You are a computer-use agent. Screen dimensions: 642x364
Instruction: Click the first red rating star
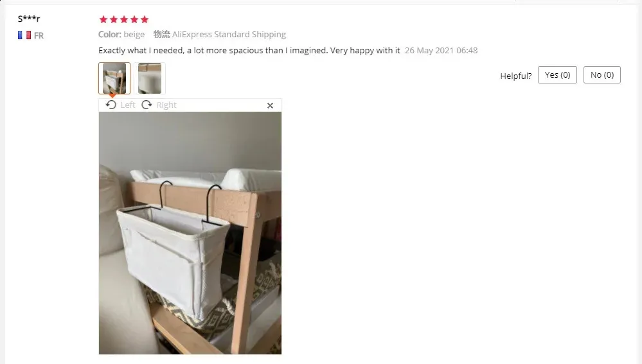[x=103, y=19]
